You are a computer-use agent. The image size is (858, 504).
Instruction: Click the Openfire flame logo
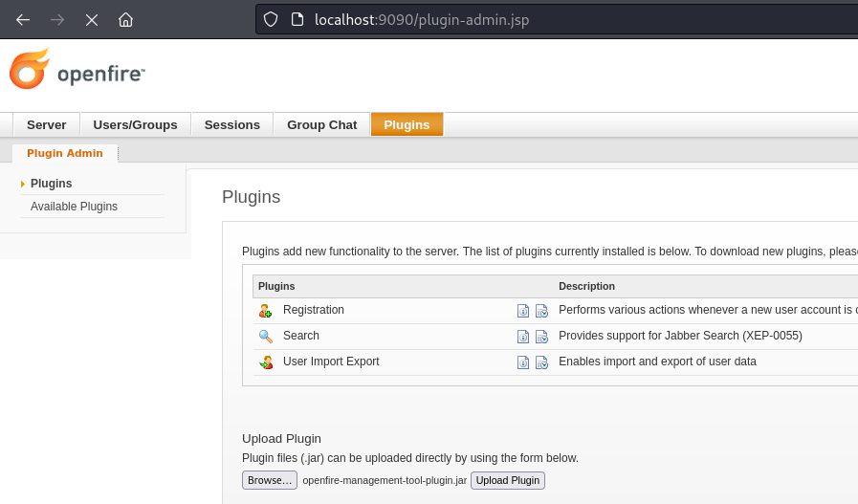30,69
